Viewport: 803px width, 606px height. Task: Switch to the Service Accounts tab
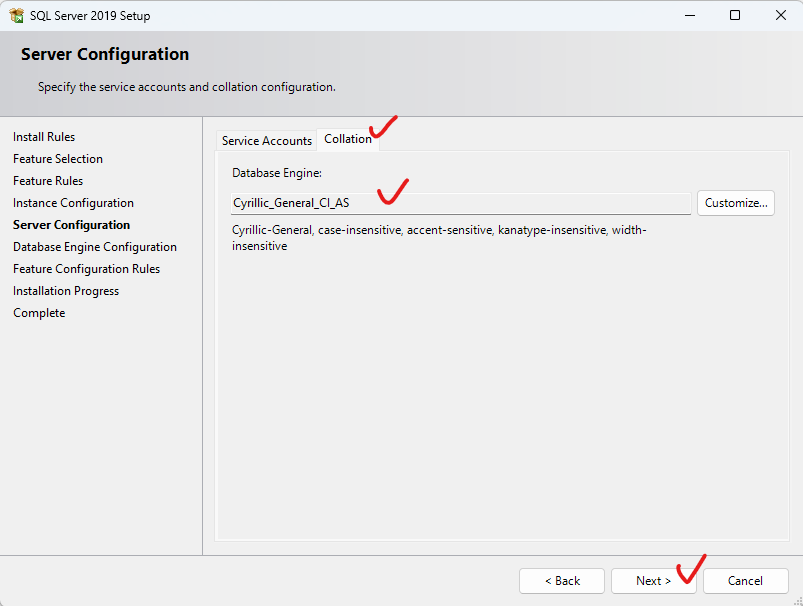click(267, 140)
